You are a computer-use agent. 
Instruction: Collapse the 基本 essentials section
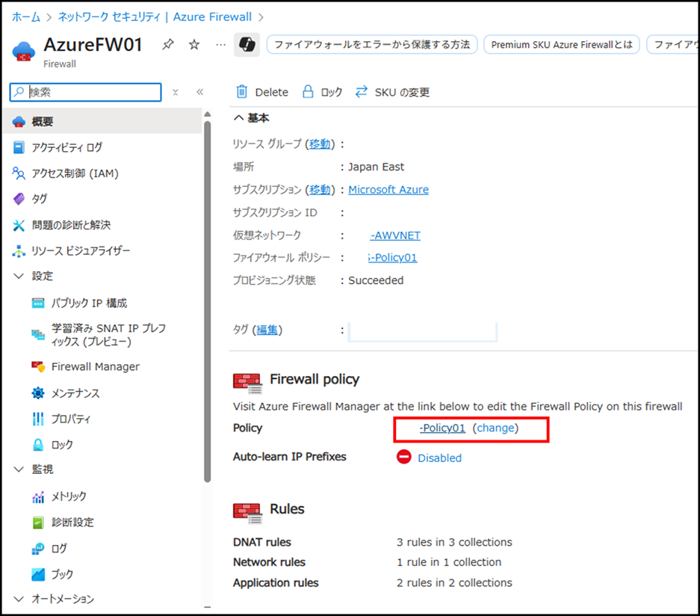tap(239, 118)
